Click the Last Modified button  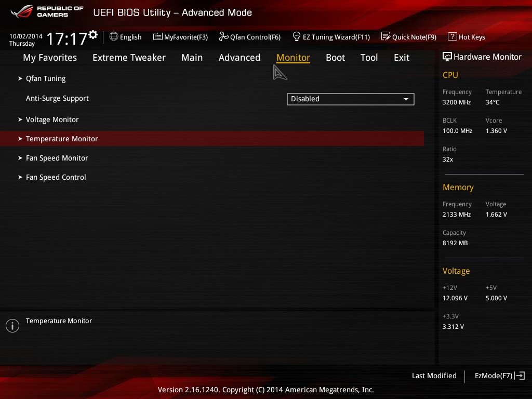[x=434, y=376]
